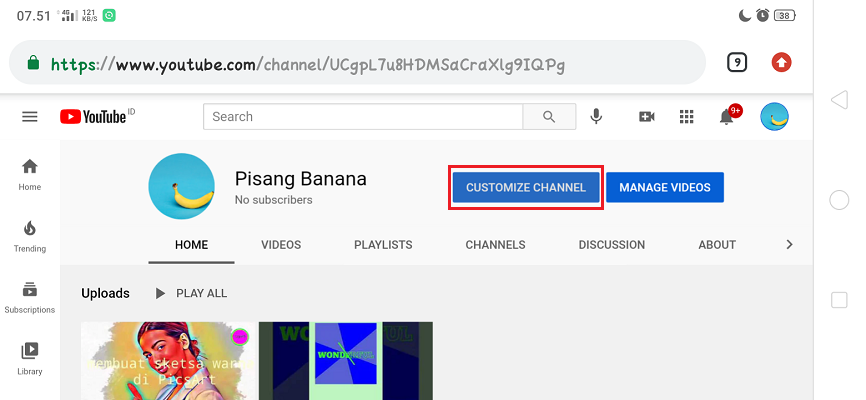The width and height of the screenshot is (866, 400).
Task: Tap the battery indicator showing 38
Action: 785,15
